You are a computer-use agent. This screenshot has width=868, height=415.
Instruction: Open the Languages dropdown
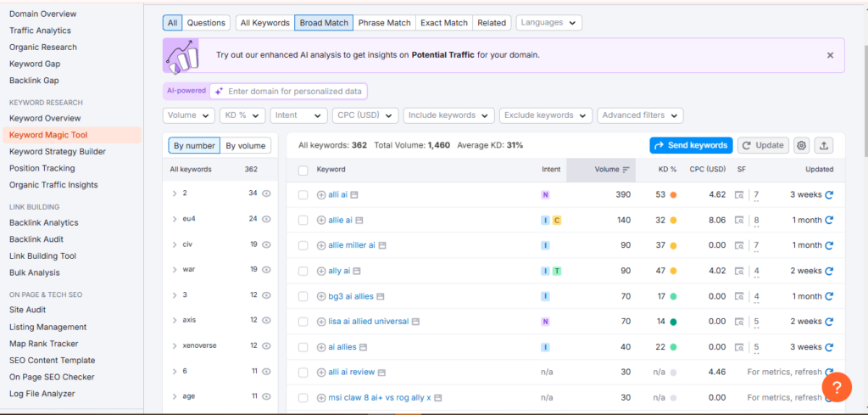coord(549,23)
